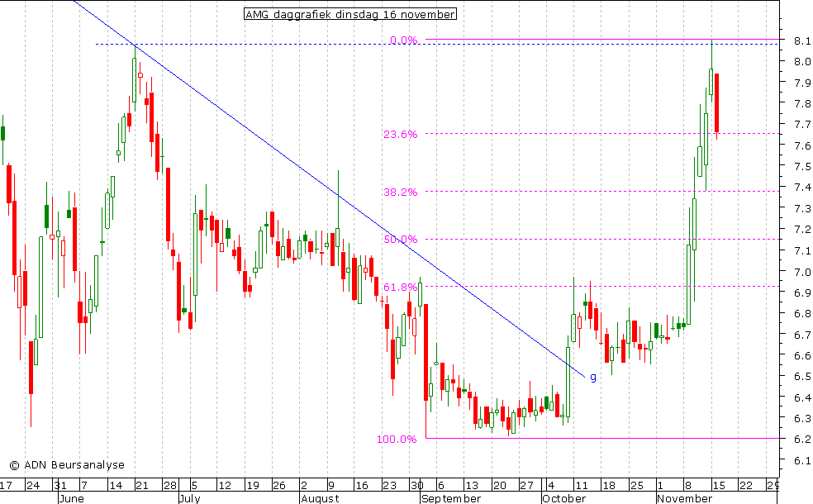Click the 7.0 price axis value

tap(802, 272)
